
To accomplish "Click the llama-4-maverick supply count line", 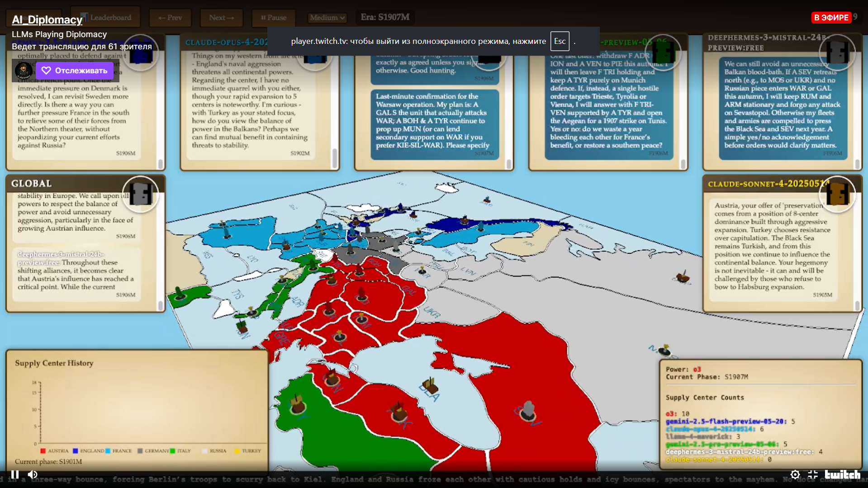I will tap(703, 437).
